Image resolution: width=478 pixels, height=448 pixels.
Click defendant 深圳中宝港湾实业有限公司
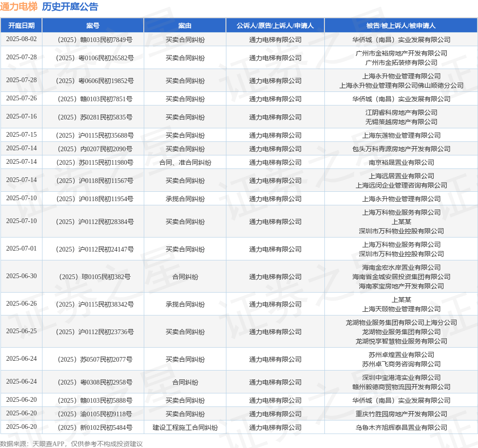click(x=401, y=378)
